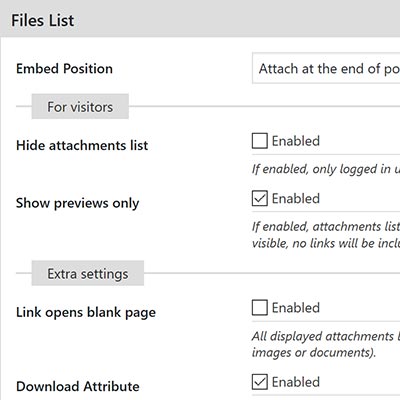Click the Enabled label for Download Attribute
400x400 pixels.
click(296, 382)
